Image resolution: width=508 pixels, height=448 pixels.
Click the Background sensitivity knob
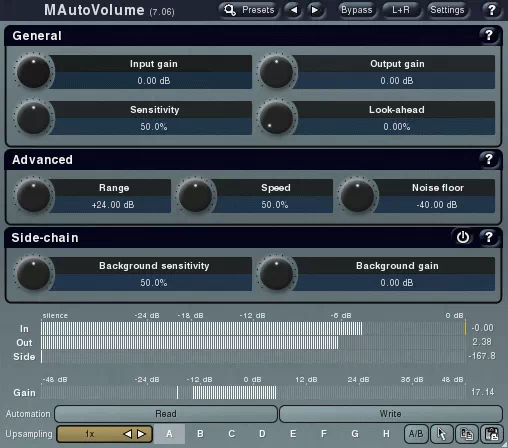33,274
